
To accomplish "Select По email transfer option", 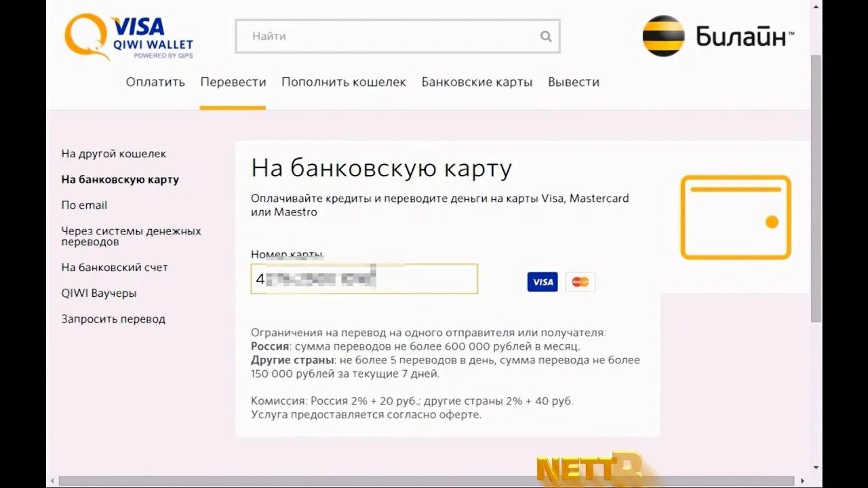I will point(84,205).
